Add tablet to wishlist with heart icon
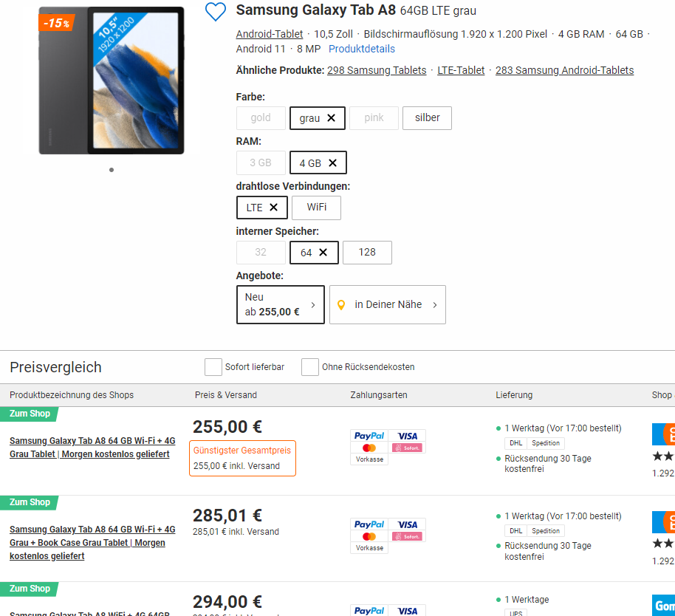 (x=215, y=12)
